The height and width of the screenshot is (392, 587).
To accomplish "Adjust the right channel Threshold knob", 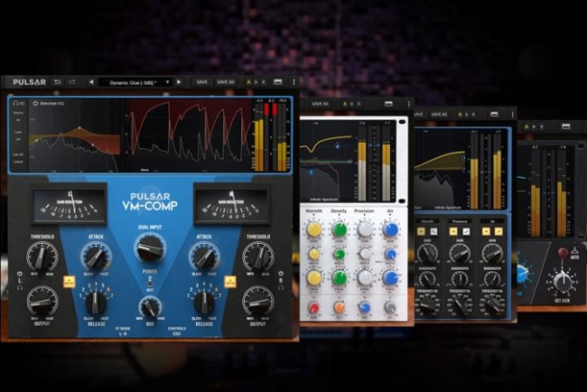I will pos(258,257).
